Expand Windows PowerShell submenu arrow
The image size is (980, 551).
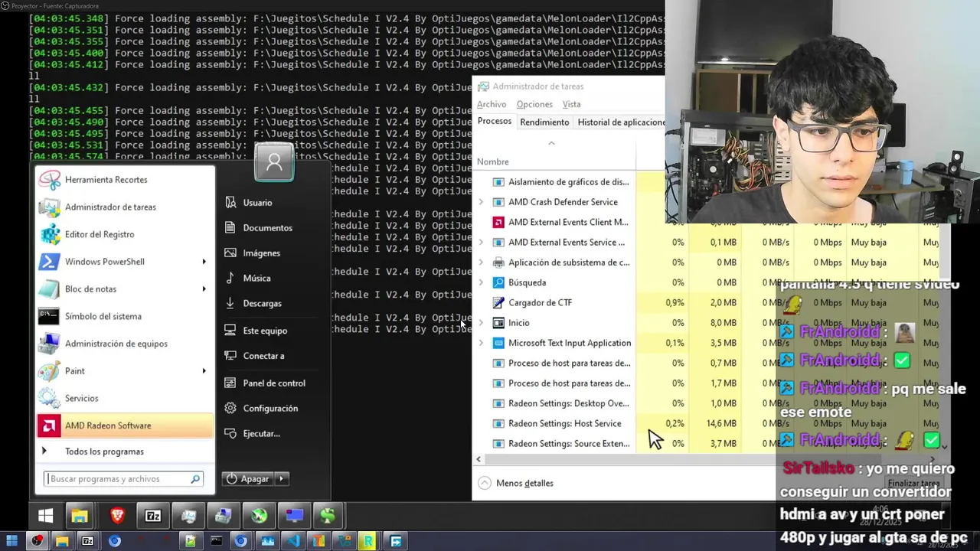point(204,262)
